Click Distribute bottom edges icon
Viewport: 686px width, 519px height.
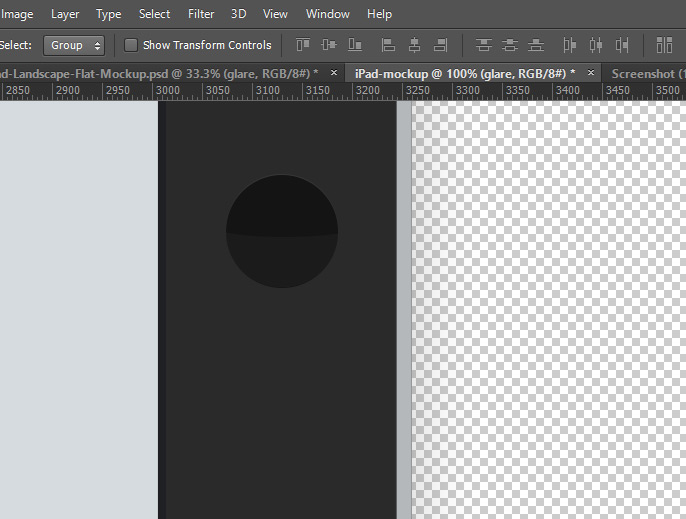pos(536,45)
